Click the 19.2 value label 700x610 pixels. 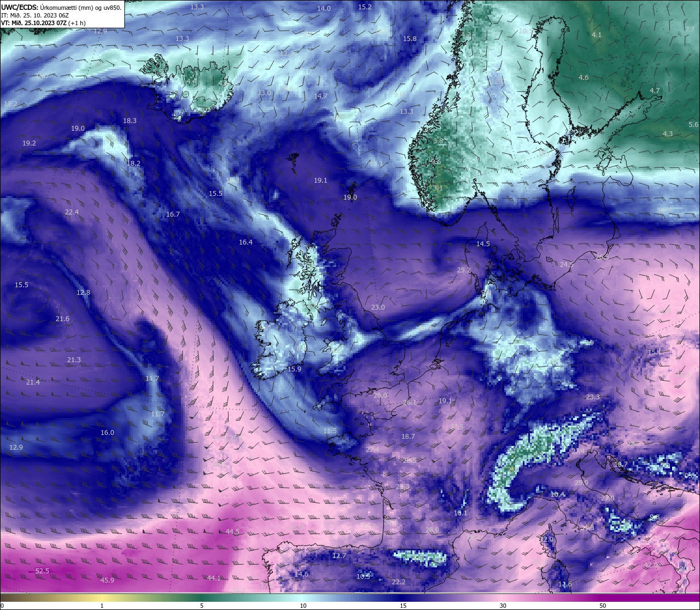click(29, 143)
